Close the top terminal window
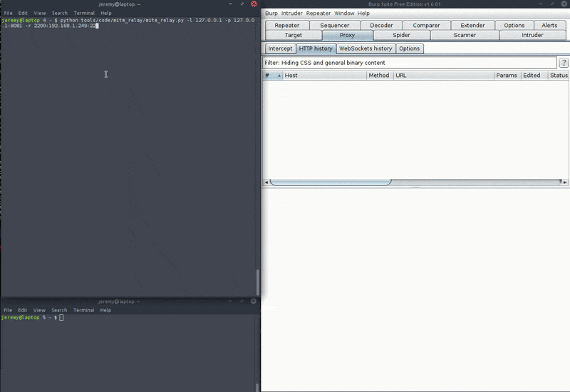The height and width of the screenshot is (392, 570). [254, 4]
